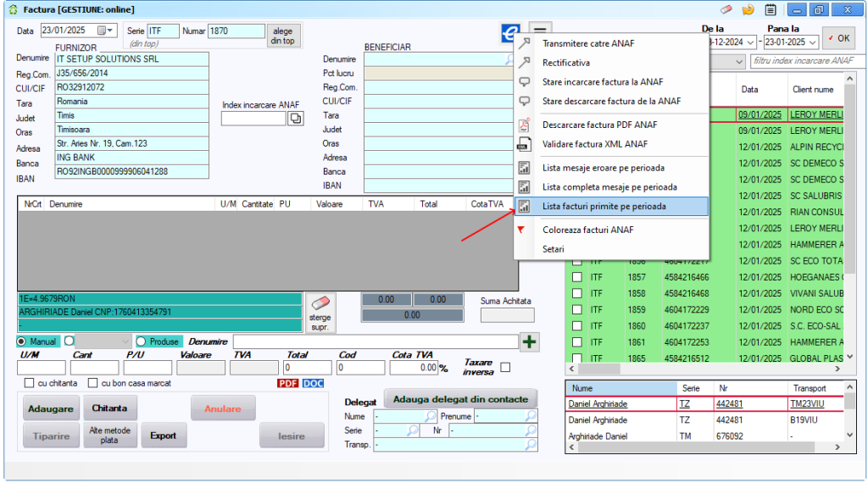Click the eraser icon in title bar

click(726, 9)
